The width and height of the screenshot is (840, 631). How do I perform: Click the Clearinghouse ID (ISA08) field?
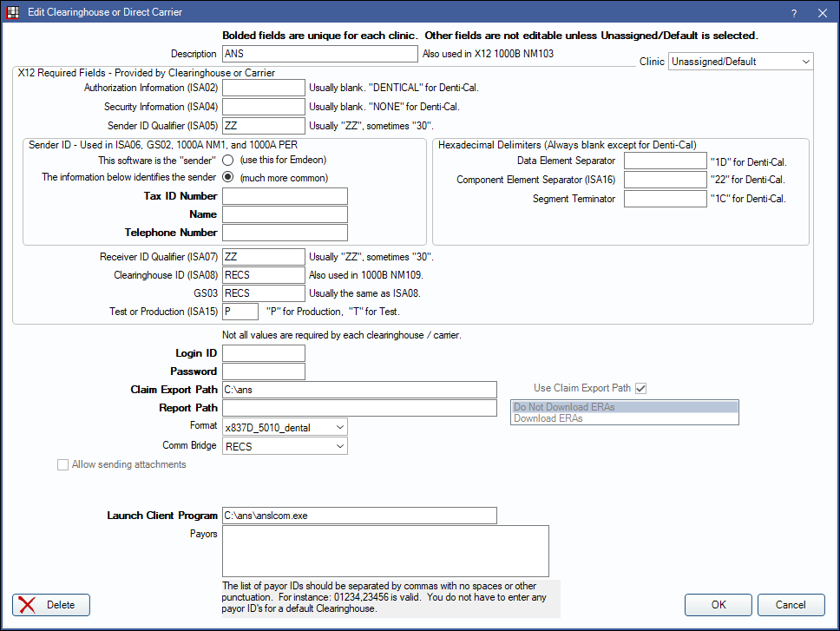(264, 275)
